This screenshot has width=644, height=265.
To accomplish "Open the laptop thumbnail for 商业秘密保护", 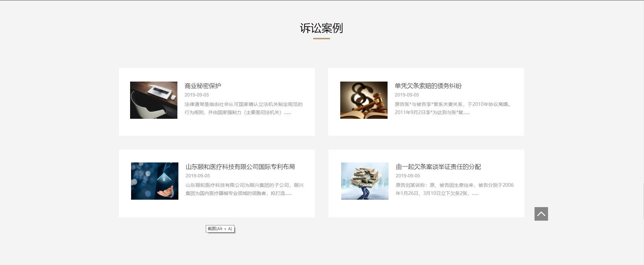I will click(154, 100).
